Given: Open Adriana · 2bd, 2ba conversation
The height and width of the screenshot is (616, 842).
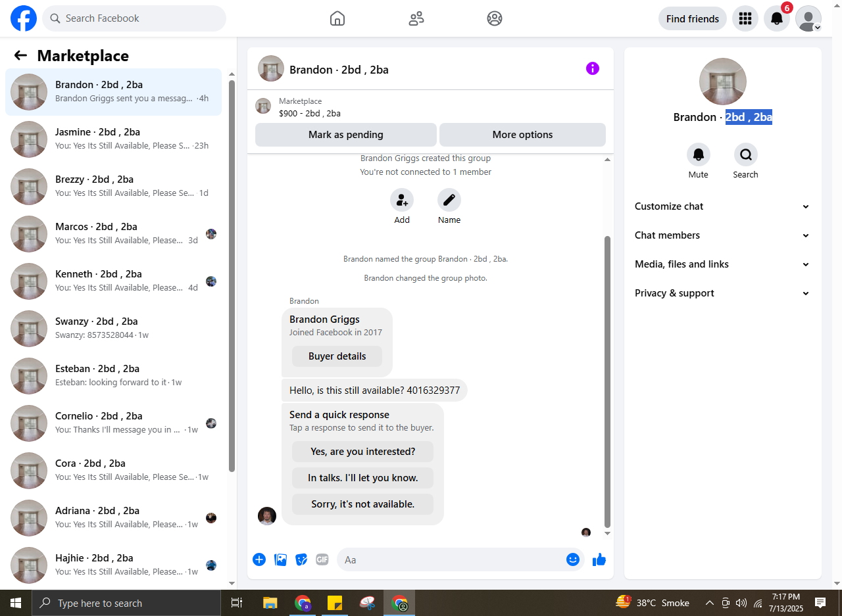Looking at the screenshot, I should pyautogui.click(x=114, y=518).
